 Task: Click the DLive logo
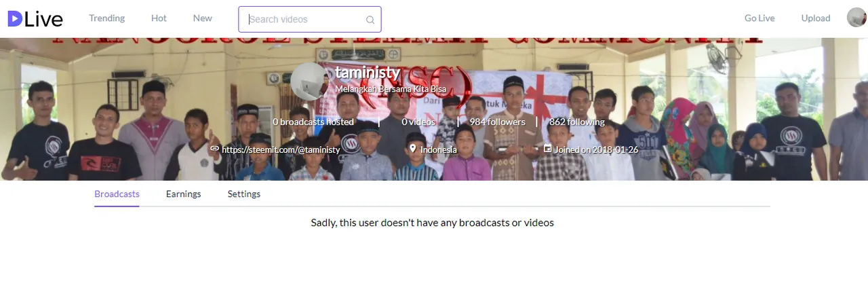point(35,19)
